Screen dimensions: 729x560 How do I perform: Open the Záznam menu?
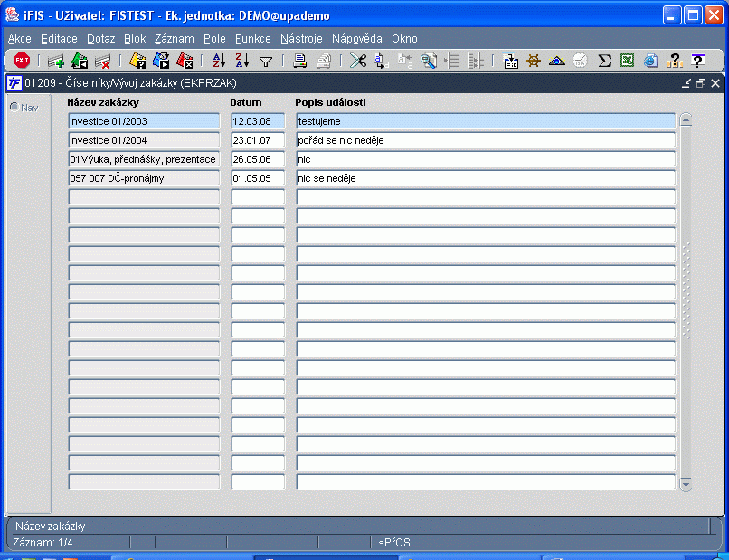click(x=175, y=39)
